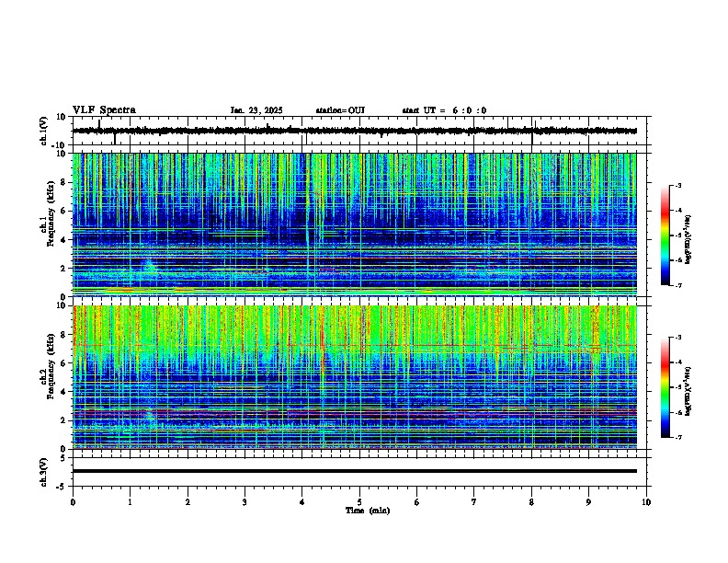The height and width of the screenshot is (563, 728).
Task: Click the color bar beside ch.1 spectrogram
Action: (665, 236)
